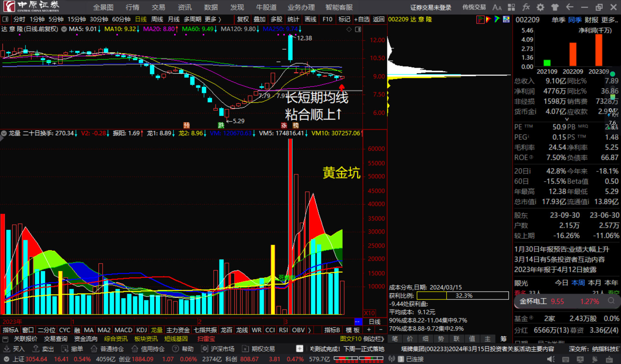The width and height of the screenshot is (621, 364).
Task: Click the 获利比例 32.3% profit ratio bar
Action: pyautogui.click(x=463, y=295)
